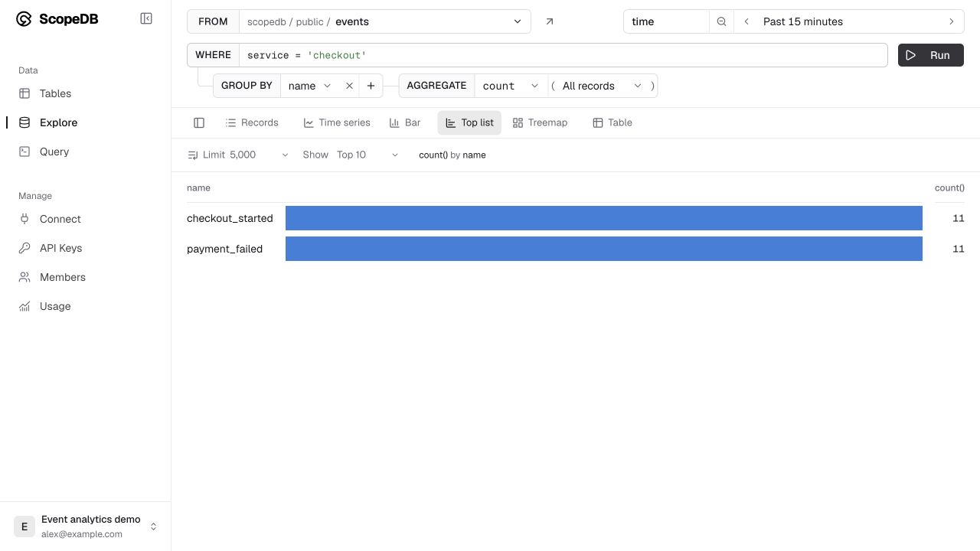Open the Past 15 minutes time range picker
The height and width of the screenshot is (551, 980).
tap(849, 21)
